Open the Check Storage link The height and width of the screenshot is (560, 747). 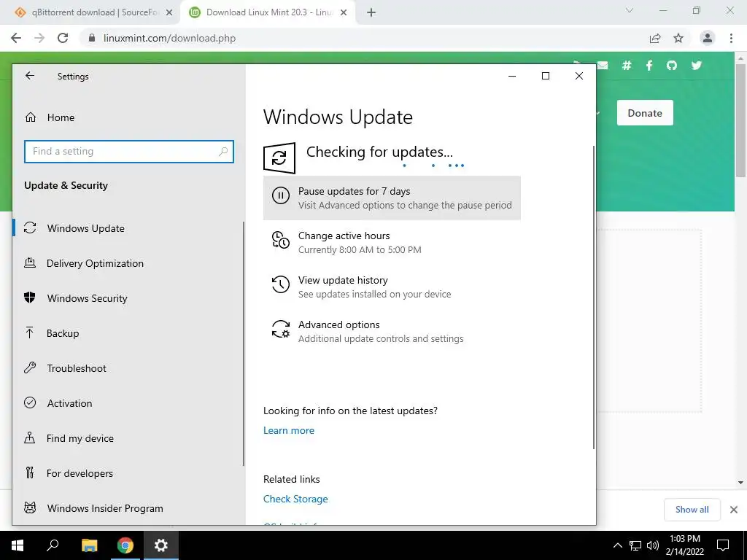click(x=295, y=499)
